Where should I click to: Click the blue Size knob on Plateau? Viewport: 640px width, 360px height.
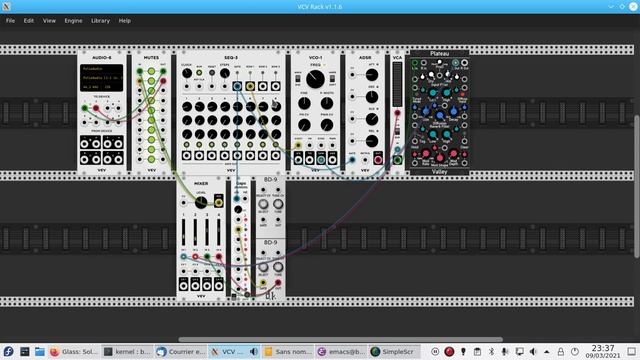[x=426, y=111]
